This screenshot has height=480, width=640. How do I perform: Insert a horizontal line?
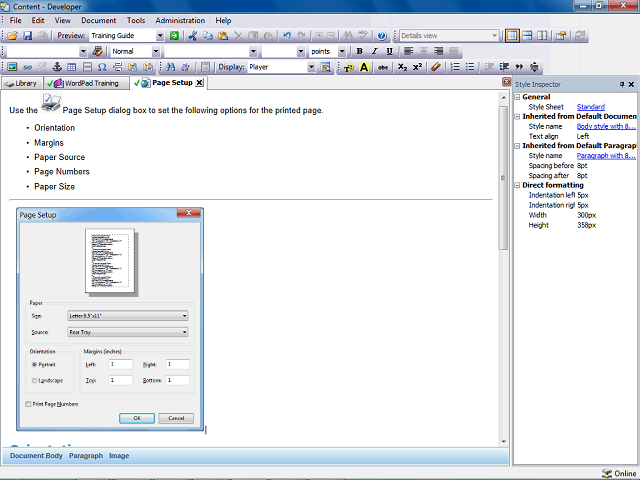tap(87, 67)
